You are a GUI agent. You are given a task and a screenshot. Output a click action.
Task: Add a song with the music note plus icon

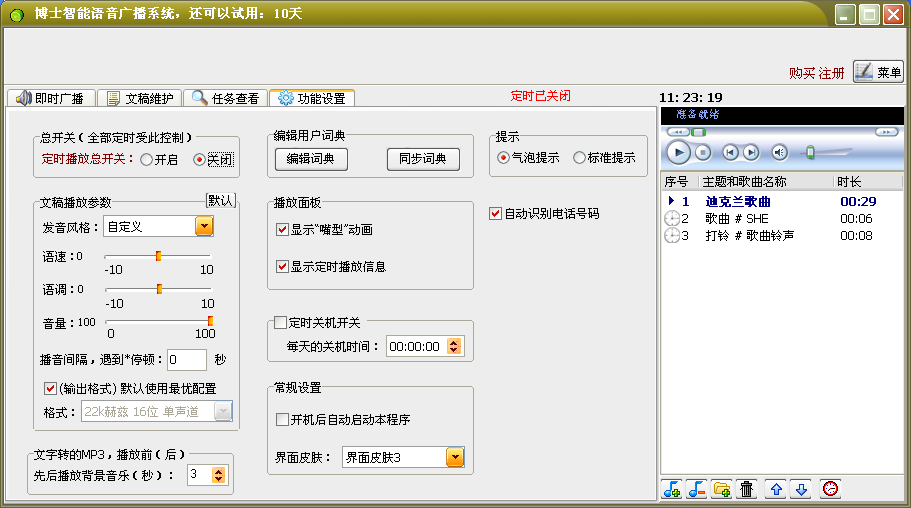tap(672, 489)
